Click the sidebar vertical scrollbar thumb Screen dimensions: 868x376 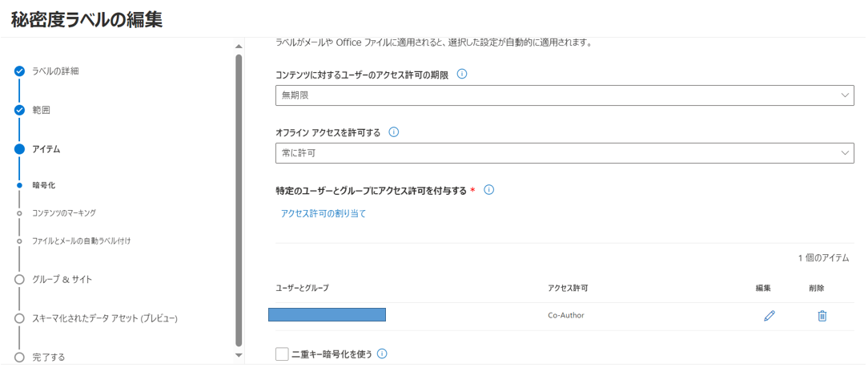(x=239, y=200)
